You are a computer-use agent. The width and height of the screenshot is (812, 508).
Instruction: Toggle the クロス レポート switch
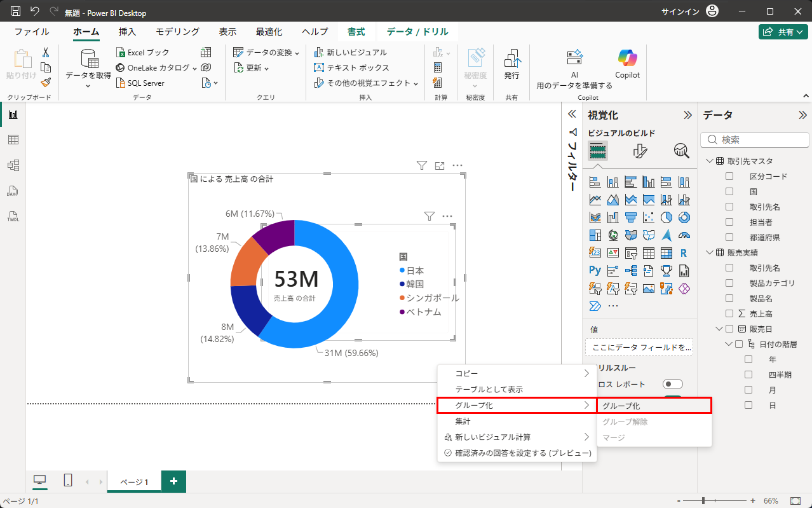click(x=672, y=384)
